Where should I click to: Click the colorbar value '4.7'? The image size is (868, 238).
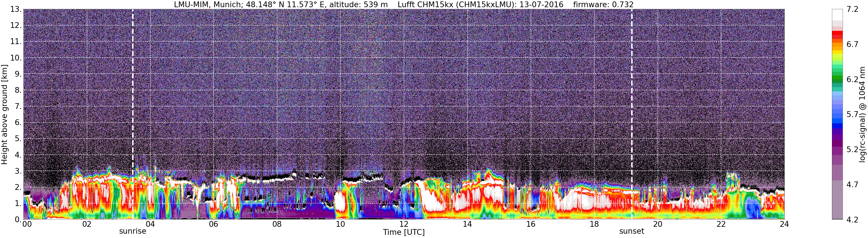[852, 184]
